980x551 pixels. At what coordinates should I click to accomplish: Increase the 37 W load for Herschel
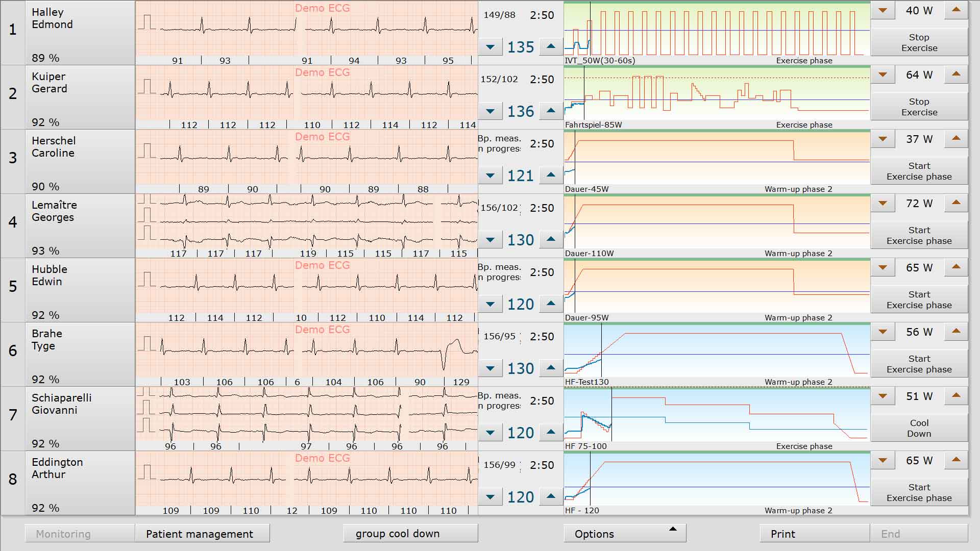(956, 139)
